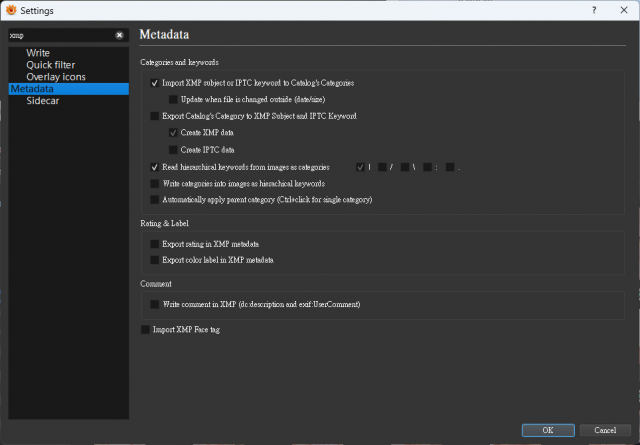Click the Categories and keywords section label

click(x=179, y=62)
